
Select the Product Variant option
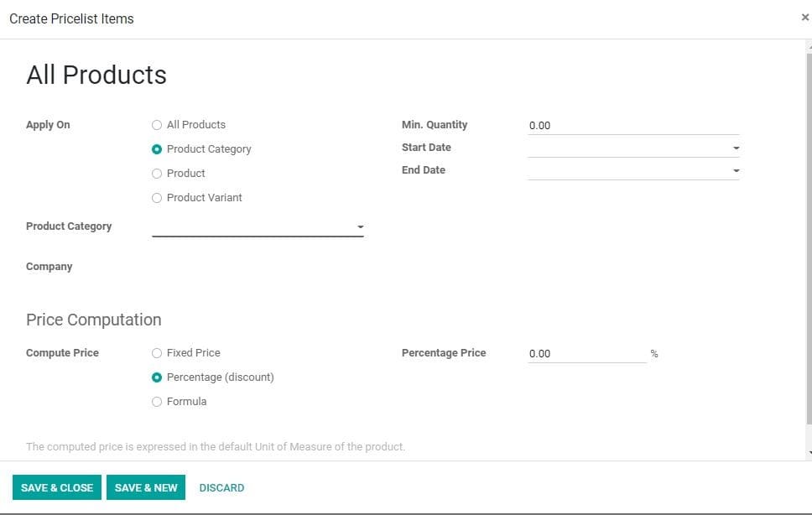point(157,198)
